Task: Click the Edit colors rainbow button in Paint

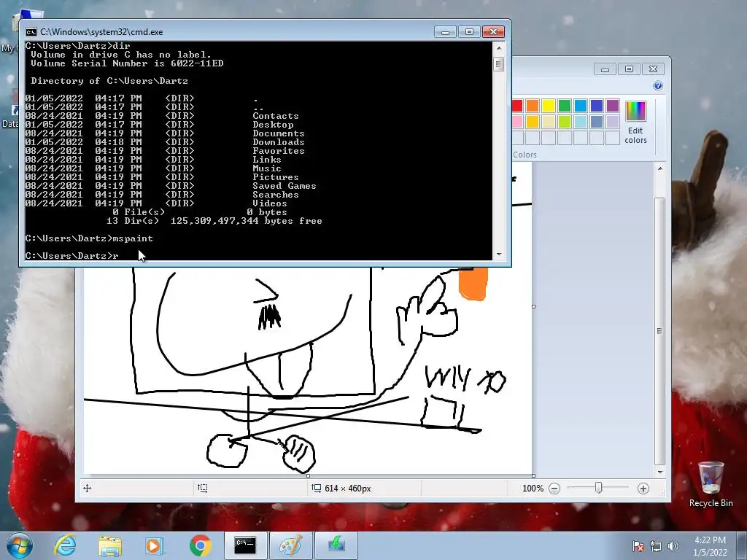Action: click(x=635, y=122)
